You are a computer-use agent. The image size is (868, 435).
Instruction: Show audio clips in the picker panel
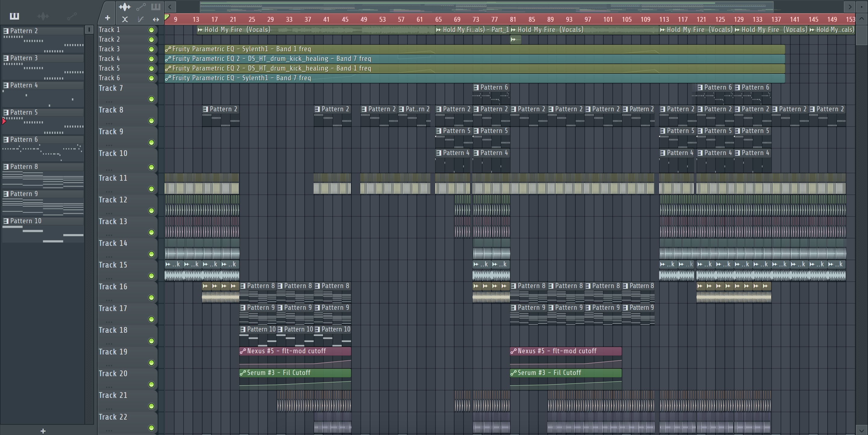click(43, 16)
